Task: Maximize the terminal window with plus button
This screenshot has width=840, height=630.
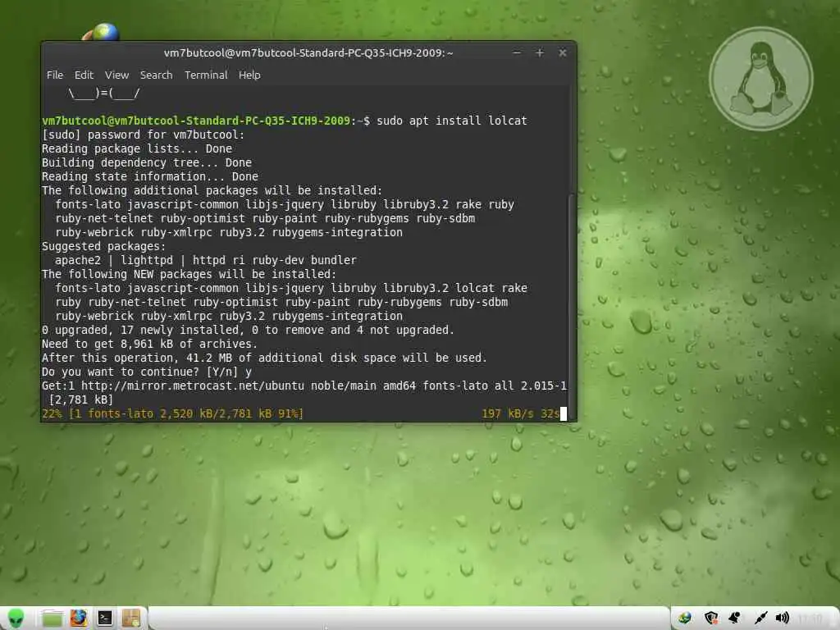Action: [x=540, y=52]
